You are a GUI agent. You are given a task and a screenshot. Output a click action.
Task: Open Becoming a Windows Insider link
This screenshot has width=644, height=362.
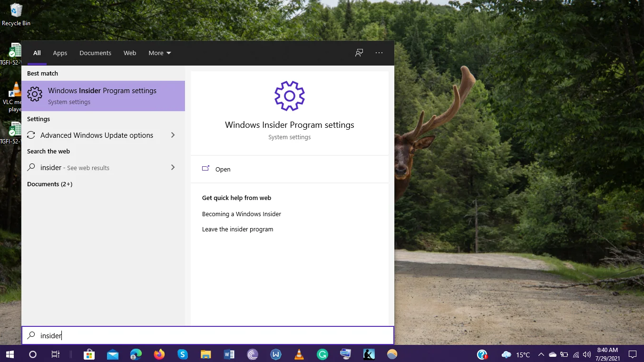tap(242, 214)
